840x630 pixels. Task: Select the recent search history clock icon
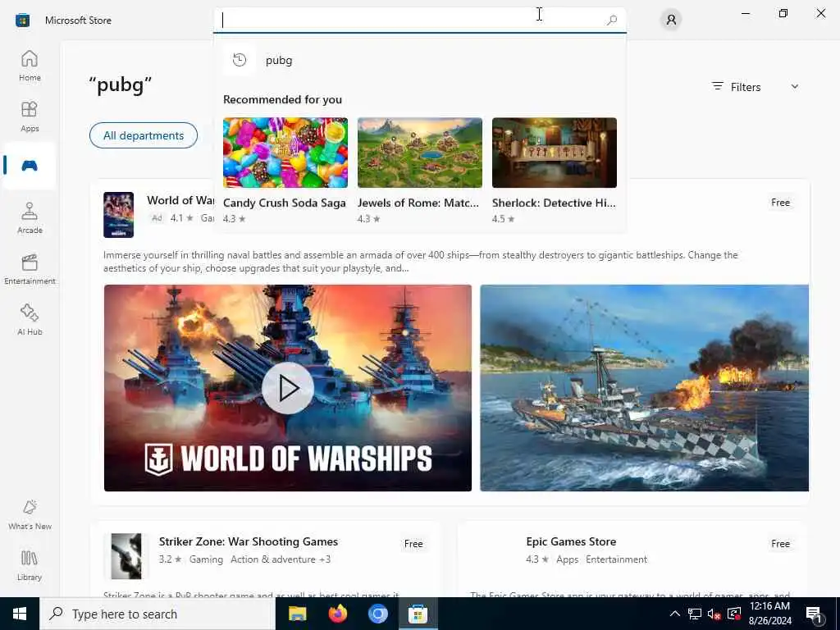[x=240, y=59]
